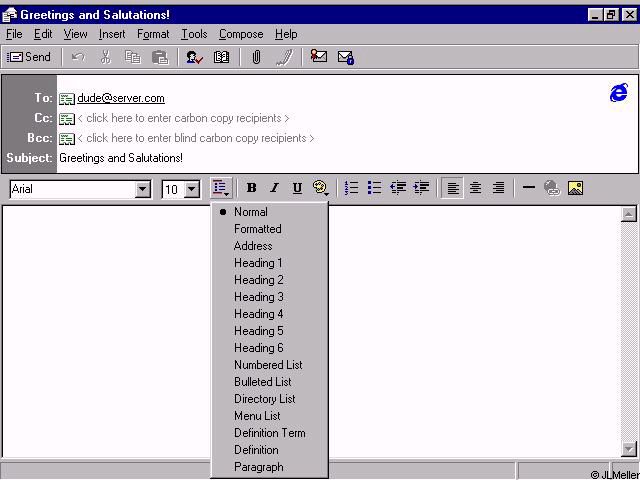This screenshot has height=480, width=640.
Task: Select align left paragraph button
Action: pyautogui.click(x=452, y=188)
